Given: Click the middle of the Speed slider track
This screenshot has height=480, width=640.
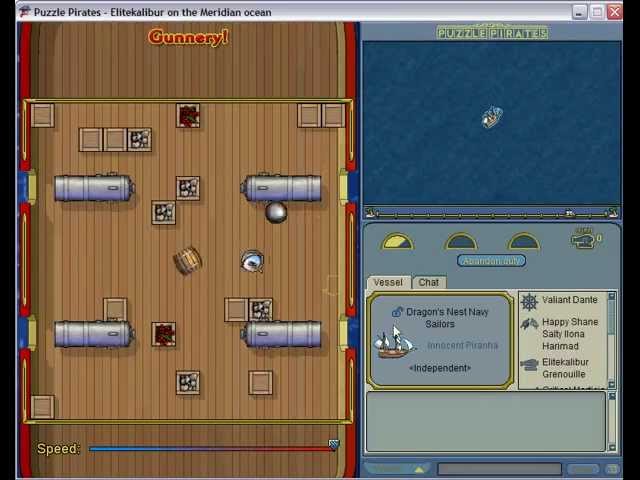Looking at the screenshot, I should coord(212,449).
